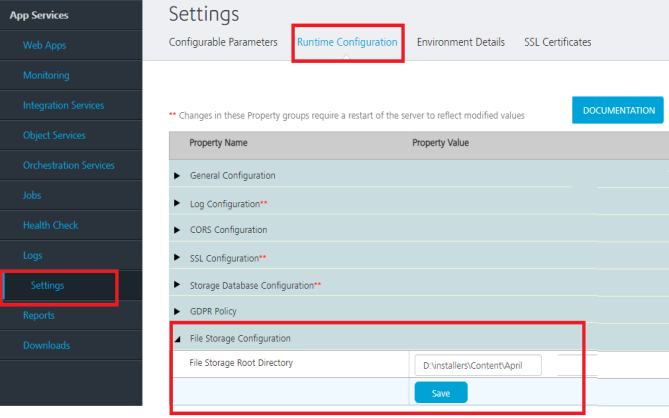
Task: Open Monitoring in the sidebar
Action: (46, 75)
